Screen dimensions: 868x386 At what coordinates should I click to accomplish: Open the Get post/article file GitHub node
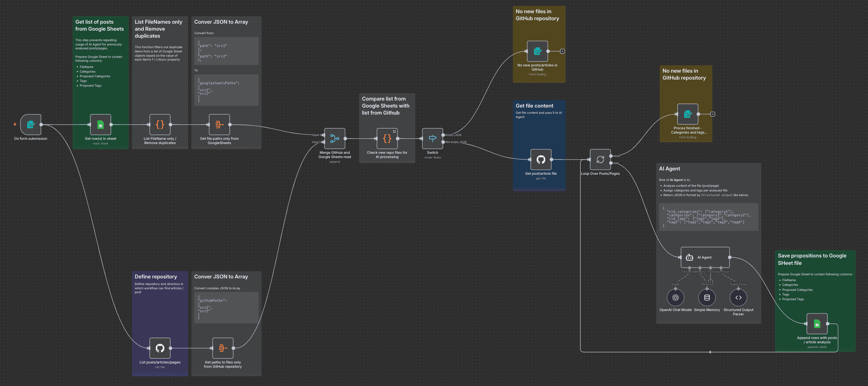541,160
